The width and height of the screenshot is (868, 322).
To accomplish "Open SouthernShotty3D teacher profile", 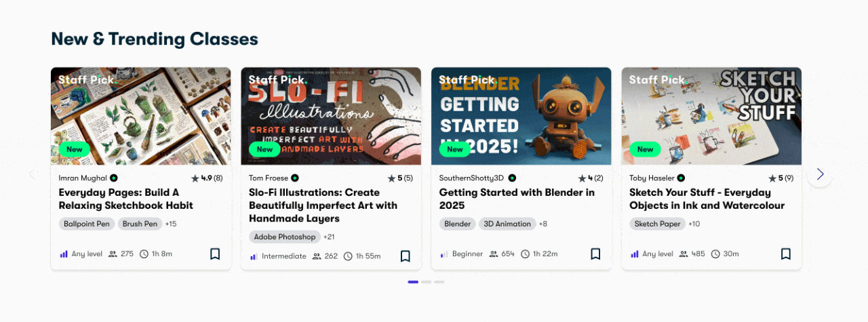I will point(472,178).
